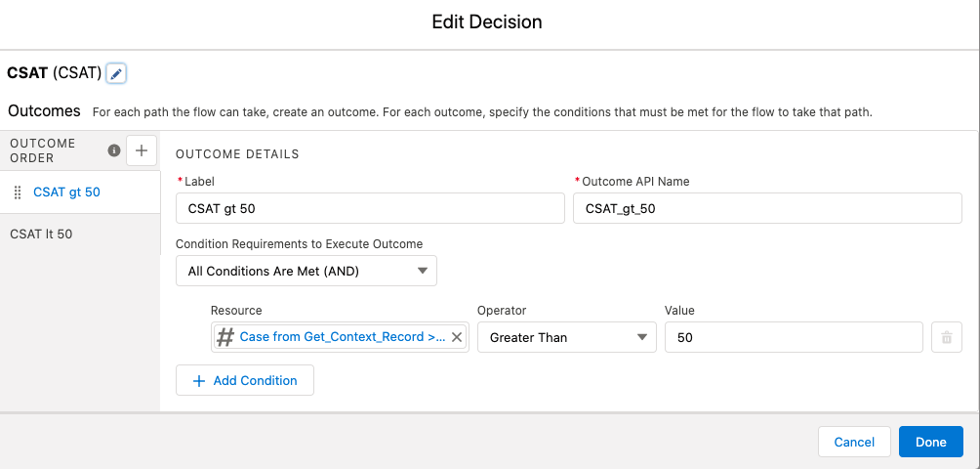Screen dimensions: 980x469
Task: Click the CSAT (CSAT) decision title
Action: [54, 73]
